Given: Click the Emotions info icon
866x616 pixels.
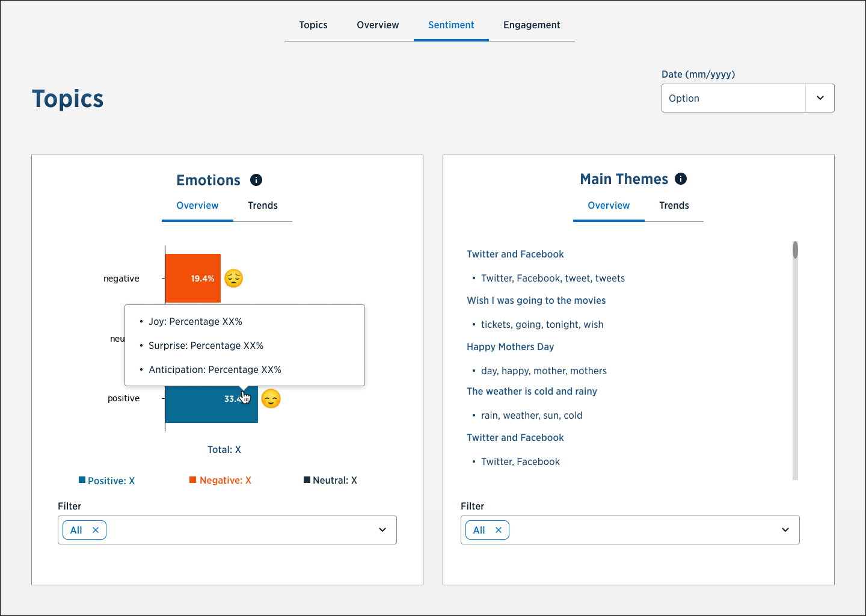Looking at the screenshot, I should [x=256, y=180].
